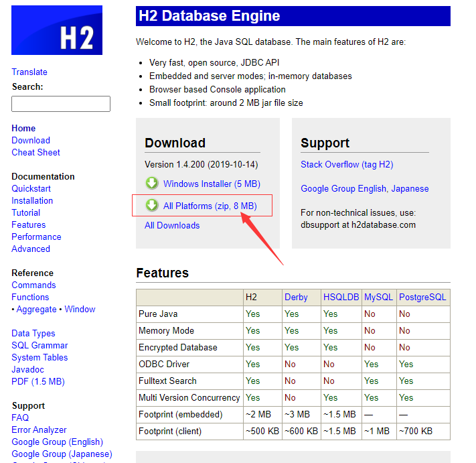The width and height of the screenshot is (476, 463).
Task: Click the Windows Installer (5 MB) link
Action: tap(212, 184)
